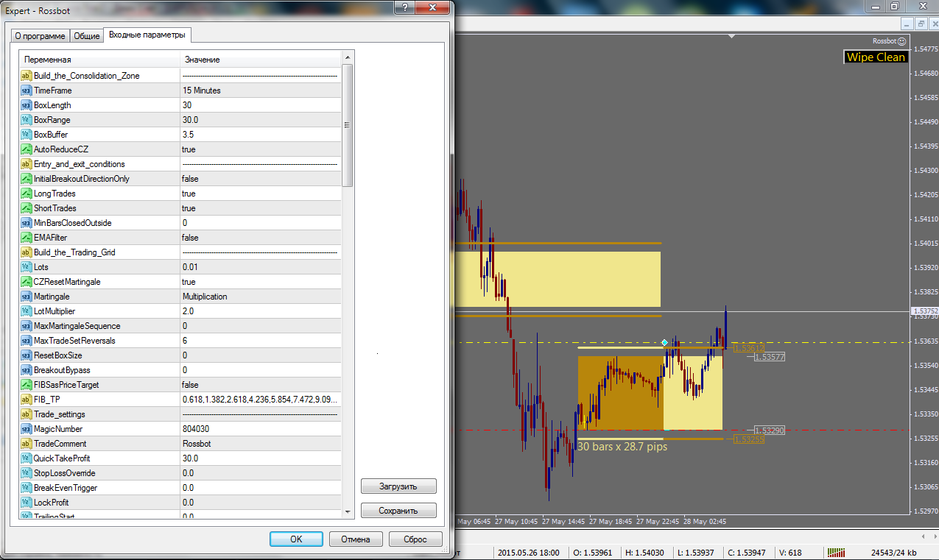Click the integer icon beside MinBarsClosedOutside
This screenshot has height=560, width=939.
(x=27, y=223)
